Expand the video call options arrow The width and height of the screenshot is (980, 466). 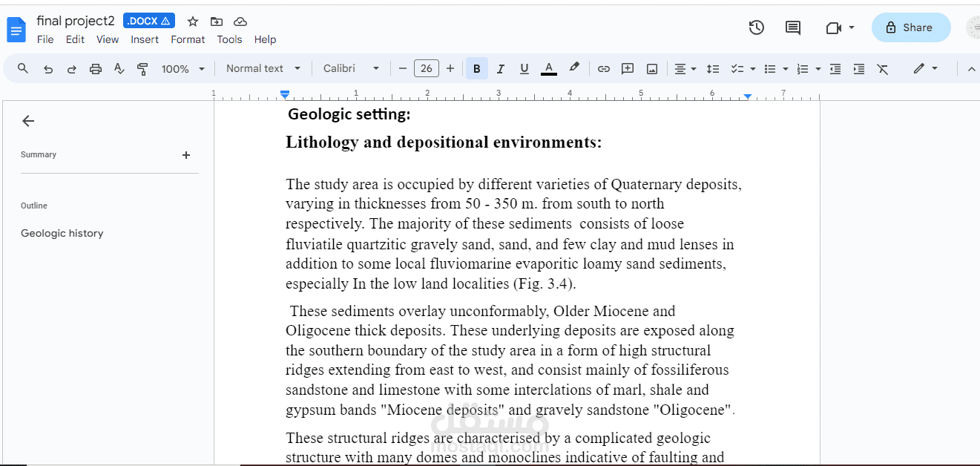(x=852, y=27)
